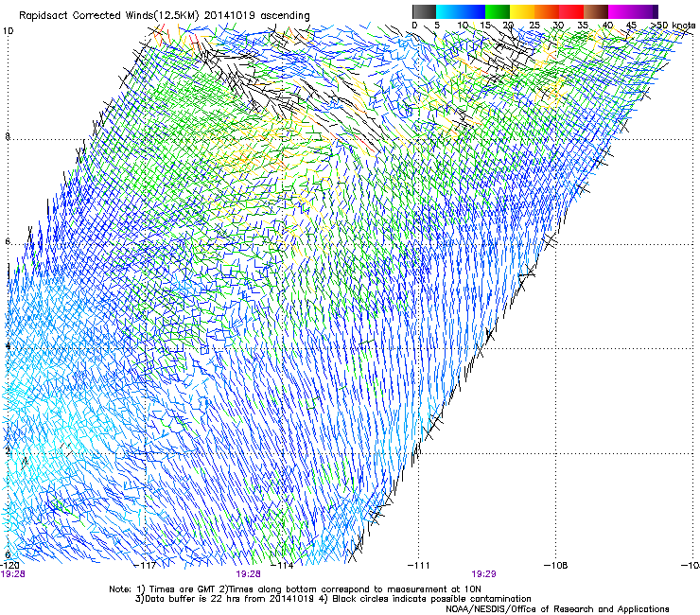Click the cyan-blue 5-15 knots legend segment
Screen dimensions: 700x615
coord(461,11)
